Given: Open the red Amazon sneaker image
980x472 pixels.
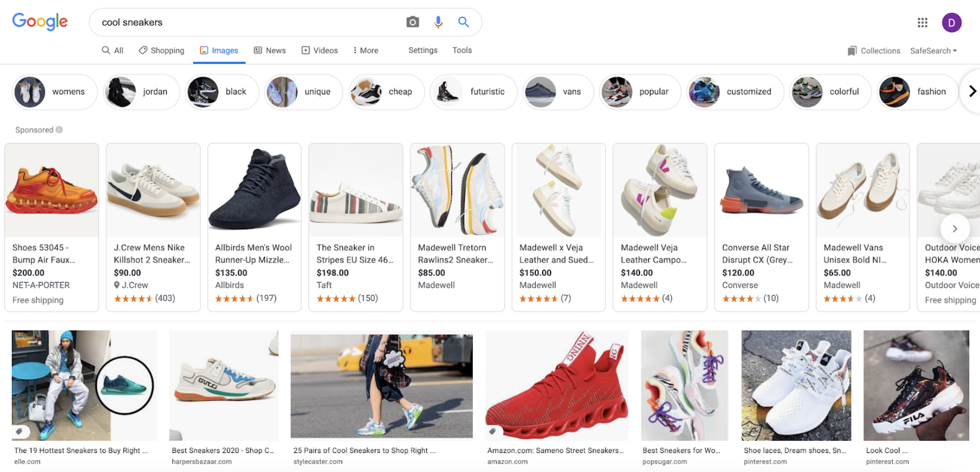Looking at the screenshot, I should 556,385.
